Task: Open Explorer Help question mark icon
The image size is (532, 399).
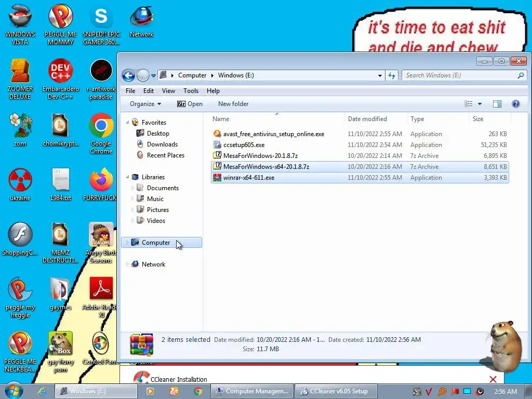Action: 516,104
